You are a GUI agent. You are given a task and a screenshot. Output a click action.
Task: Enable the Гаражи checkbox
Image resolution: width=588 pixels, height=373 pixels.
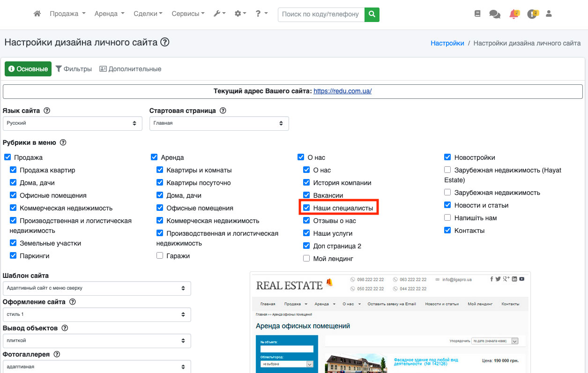160,256
